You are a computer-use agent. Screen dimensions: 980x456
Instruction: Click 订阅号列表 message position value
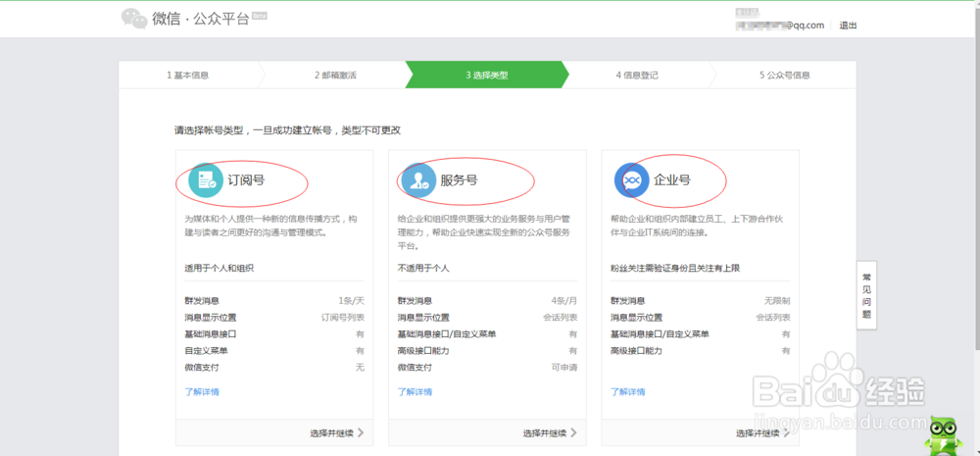pyautogui.click(x=342, y=318)
